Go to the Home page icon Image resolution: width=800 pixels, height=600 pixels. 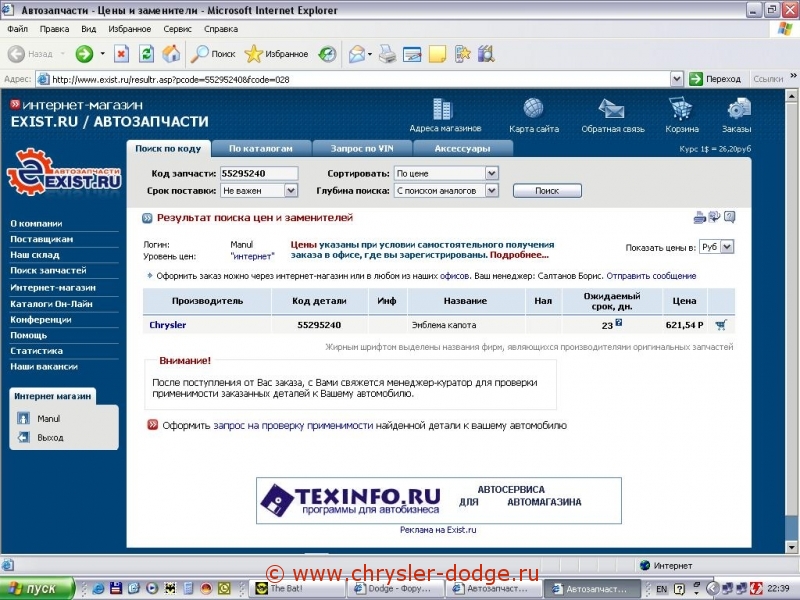click(x=171, y=54)
